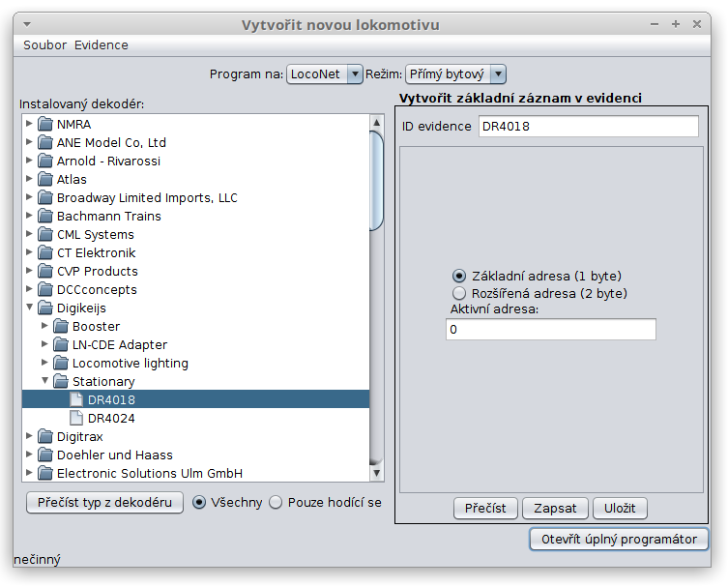Click the Booster folder icon
The width and height of the screenshot is (728, 587).
point(61,326)
